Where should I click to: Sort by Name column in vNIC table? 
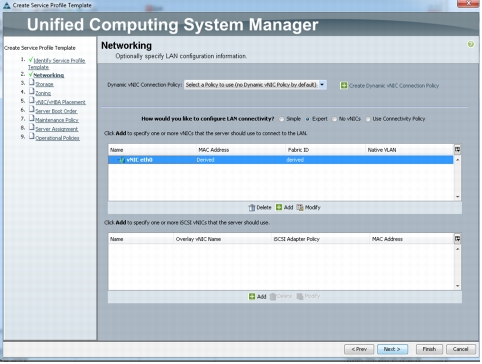[152, 150]
